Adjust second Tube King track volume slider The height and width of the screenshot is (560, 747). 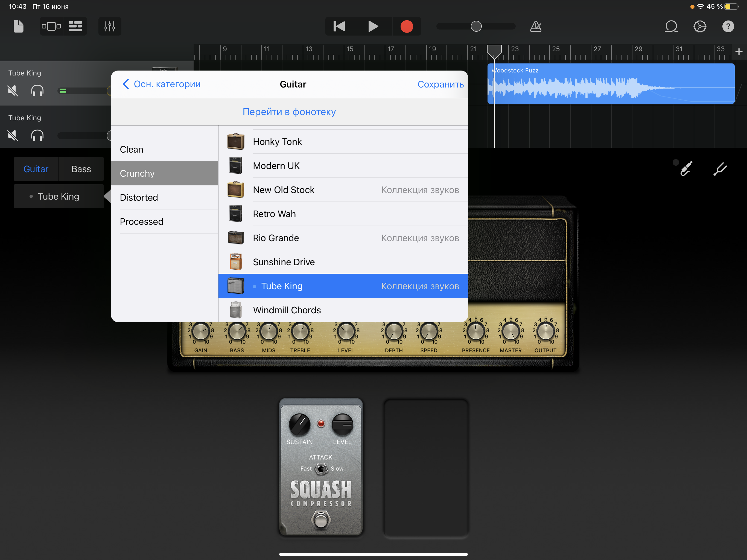click(x=84, y=135)
